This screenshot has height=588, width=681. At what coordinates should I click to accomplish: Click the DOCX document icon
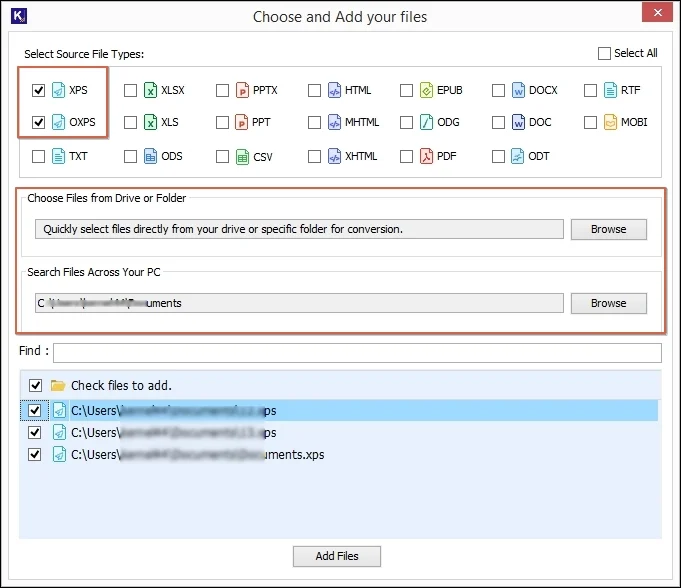point(518,90)
